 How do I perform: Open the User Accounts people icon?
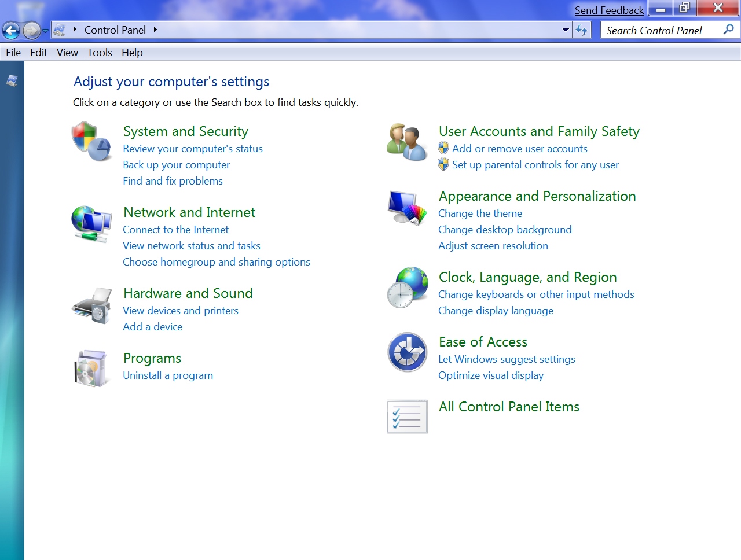[x=407, y=142]
